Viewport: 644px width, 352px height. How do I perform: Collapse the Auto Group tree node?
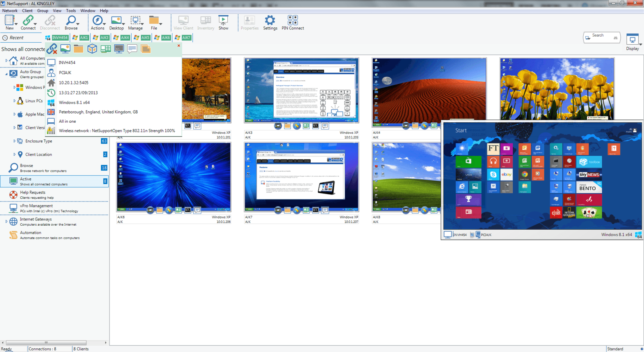(6, 74)
